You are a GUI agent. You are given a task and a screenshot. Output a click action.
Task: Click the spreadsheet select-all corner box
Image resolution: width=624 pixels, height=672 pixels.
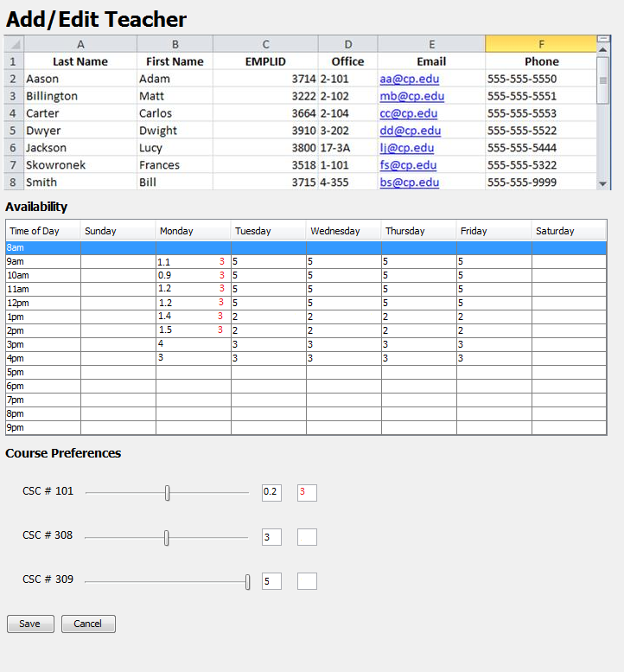click(x=14, y=44)
